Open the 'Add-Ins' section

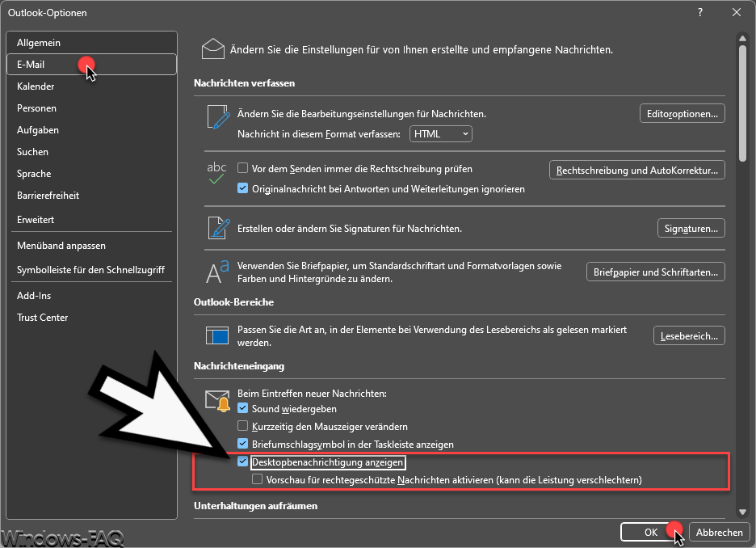coord(91,296)
